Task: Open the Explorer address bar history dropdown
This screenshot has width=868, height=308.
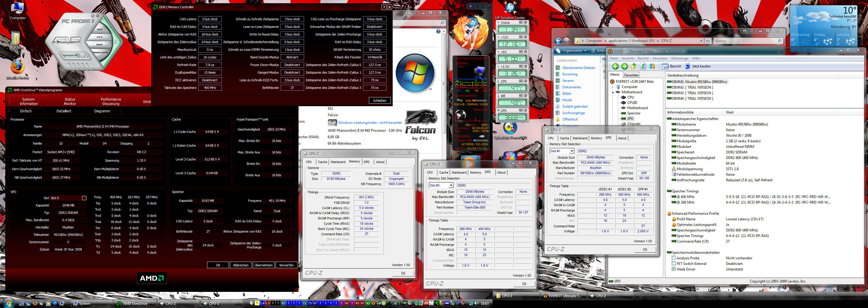Action: [x=701, y=41]
